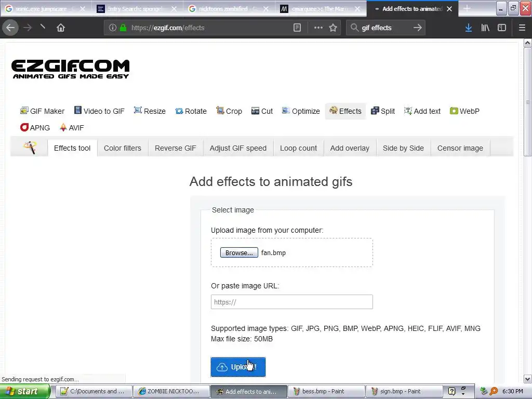The height and width of the screenshot is (399, 532).
Task: Click the browser Back arrow button
Action: click(x=10, y=28)
